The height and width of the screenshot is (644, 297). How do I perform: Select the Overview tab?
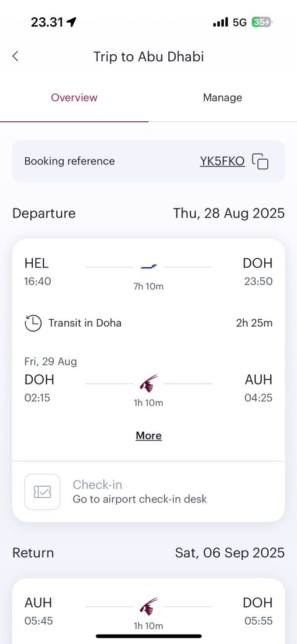pyautogui.click(x=74, y=98)
